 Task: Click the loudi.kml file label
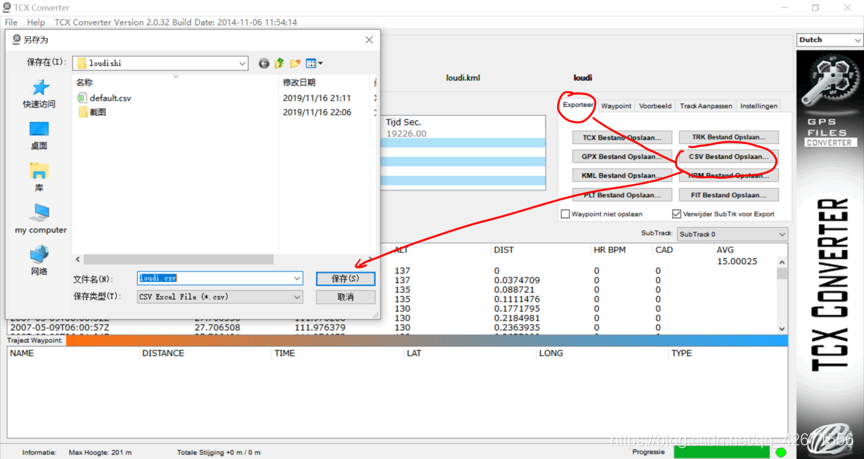[463, 78]
